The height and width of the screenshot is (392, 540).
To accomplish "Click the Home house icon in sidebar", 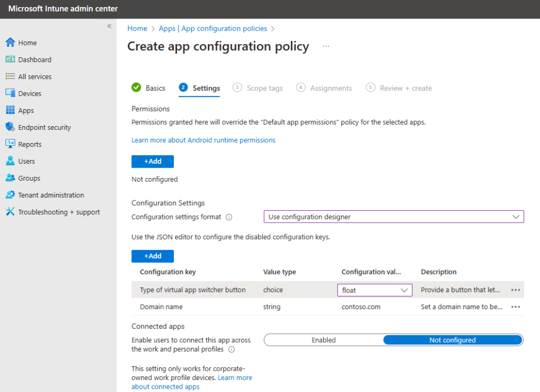I will point(10,43).
